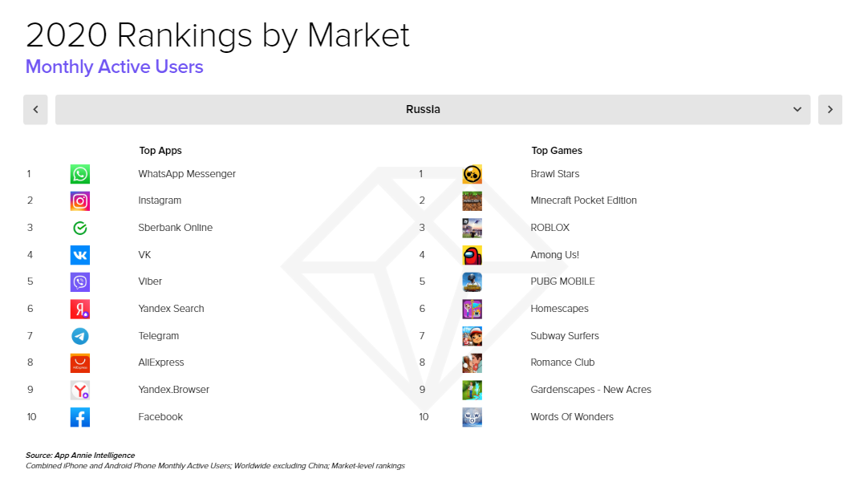Screen dimensions: 868x486
Task: Select the Subway Surfers game icon
Action: coord(472,335)
